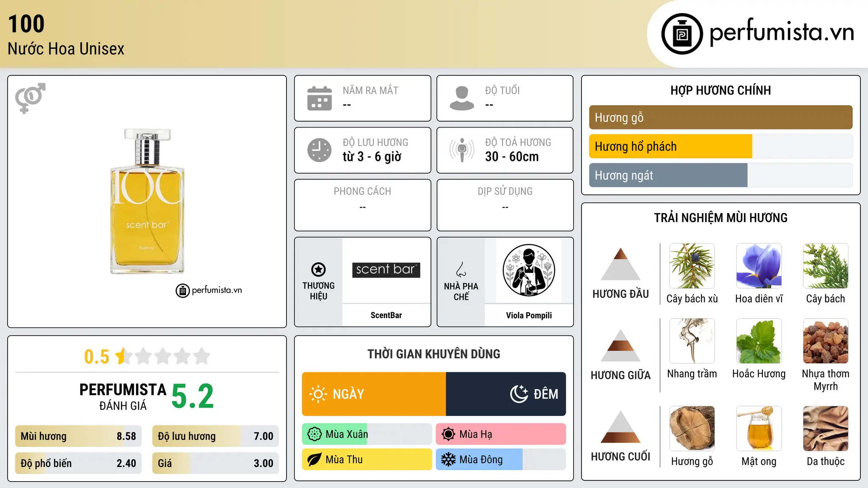Viewport: 868px width, 488px height.
Task: Click the sun icon beside Mùa Hạ
Action: [x=448, y=434]
